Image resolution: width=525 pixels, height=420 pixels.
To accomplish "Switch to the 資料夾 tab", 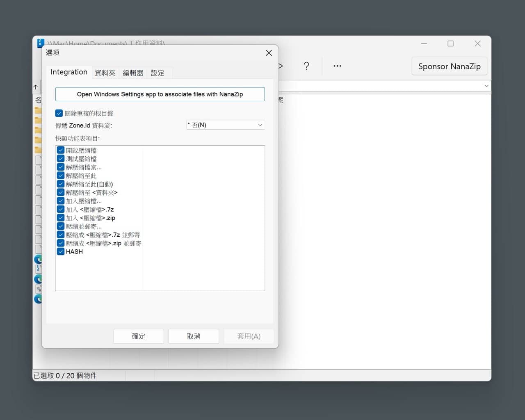I will tap(105, 73).
